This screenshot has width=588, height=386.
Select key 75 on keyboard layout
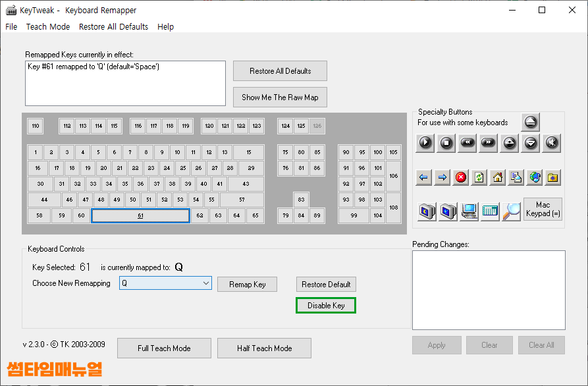[x=285, y=152]
